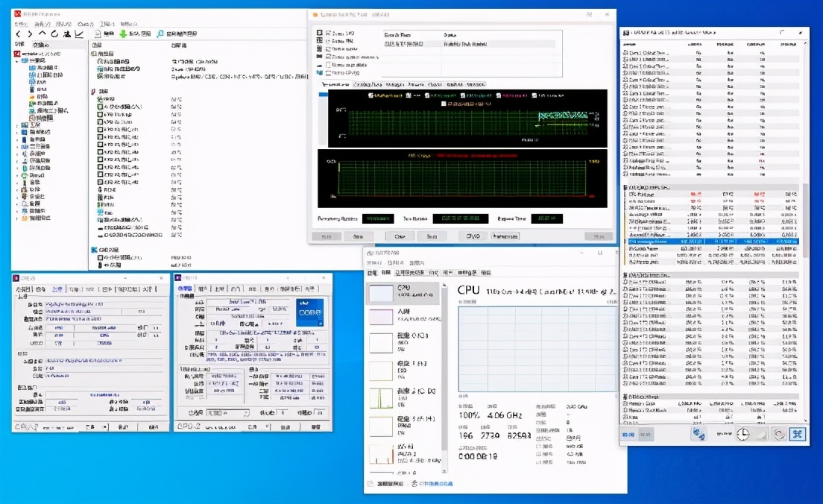Click the Preferences button in stability test
823x504 pixels.
pos(505,236)
